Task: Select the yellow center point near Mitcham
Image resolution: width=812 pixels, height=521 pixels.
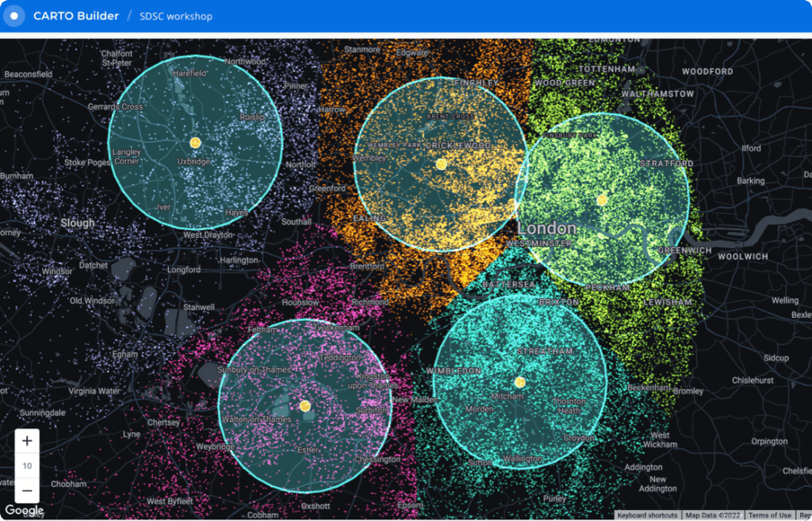Action: (520, 382)
